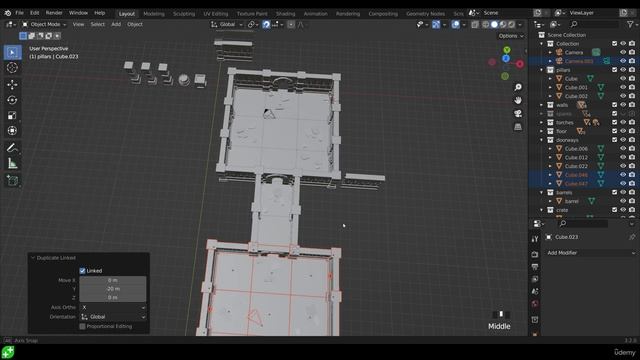Image resolution: width=640 pixels, height=360 pixels.
Task: Expand the walls collection
Action: pos(542,105)
